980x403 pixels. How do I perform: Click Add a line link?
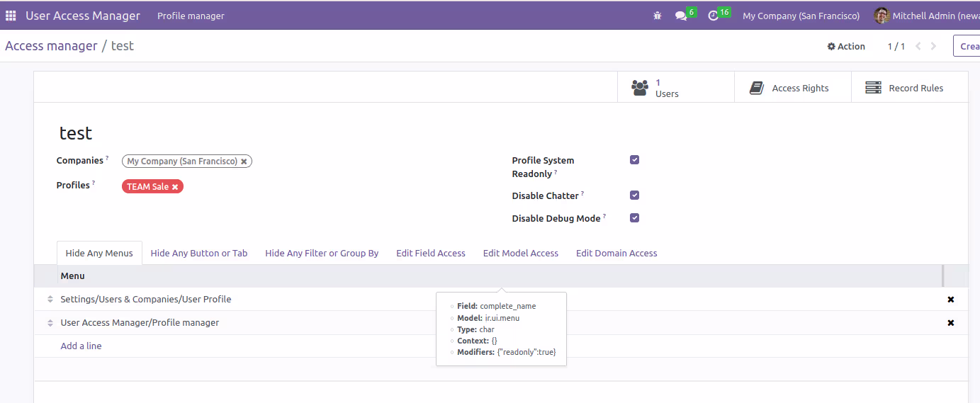(x=81, y=346)
